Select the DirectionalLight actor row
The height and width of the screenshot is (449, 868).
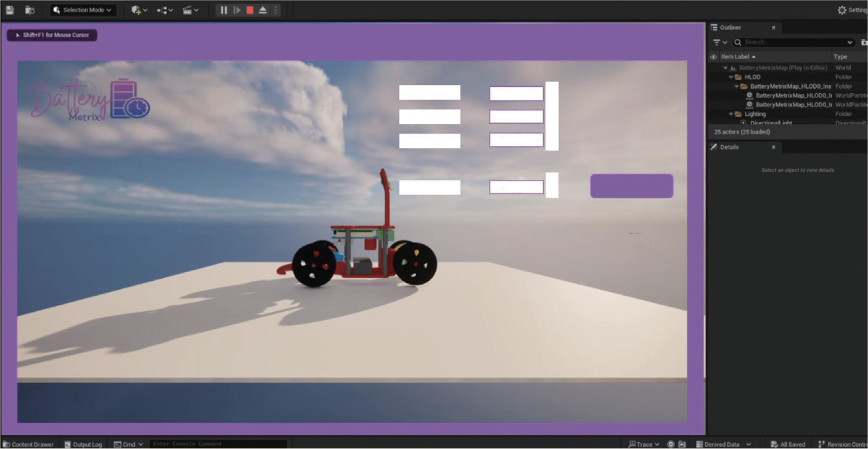788,123
